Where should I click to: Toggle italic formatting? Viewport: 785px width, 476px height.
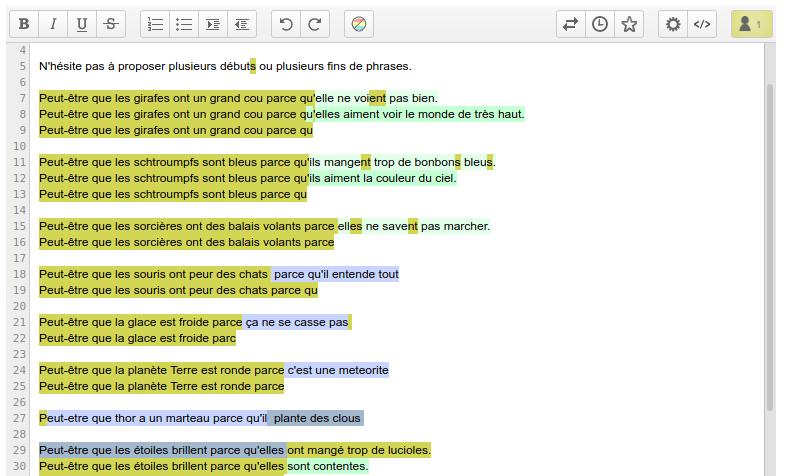click(x=53, y=24)
